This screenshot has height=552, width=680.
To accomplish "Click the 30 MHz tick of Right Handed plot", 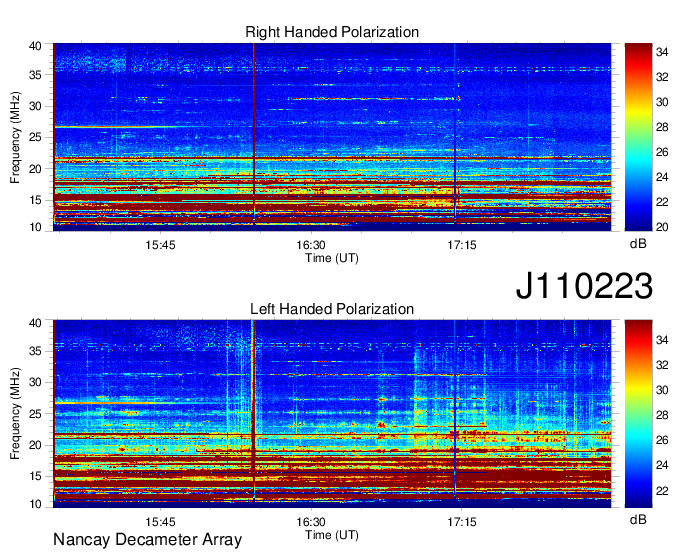I will point(35,106).
